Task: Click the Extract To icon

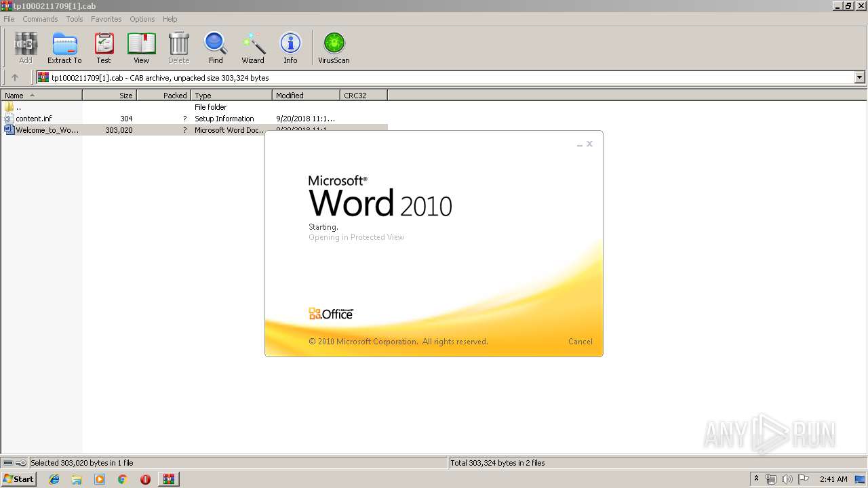Action: point(64,48)
